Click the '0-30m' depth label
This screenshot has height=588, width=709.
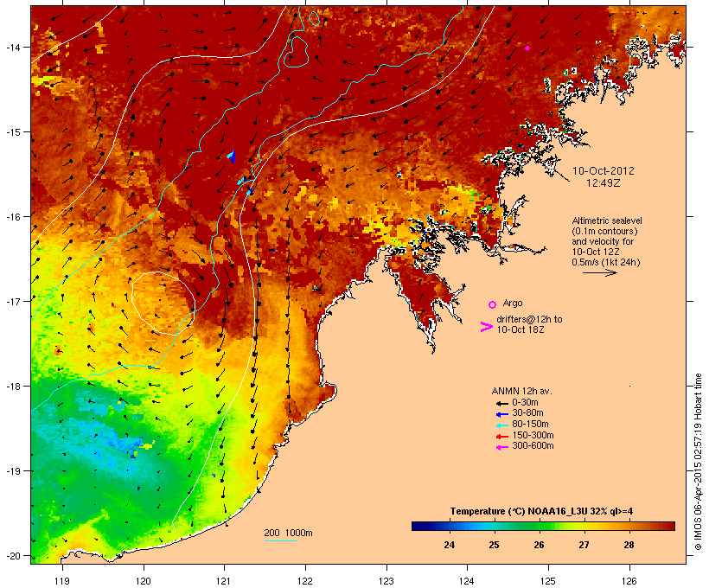click(x=525, y=403)
